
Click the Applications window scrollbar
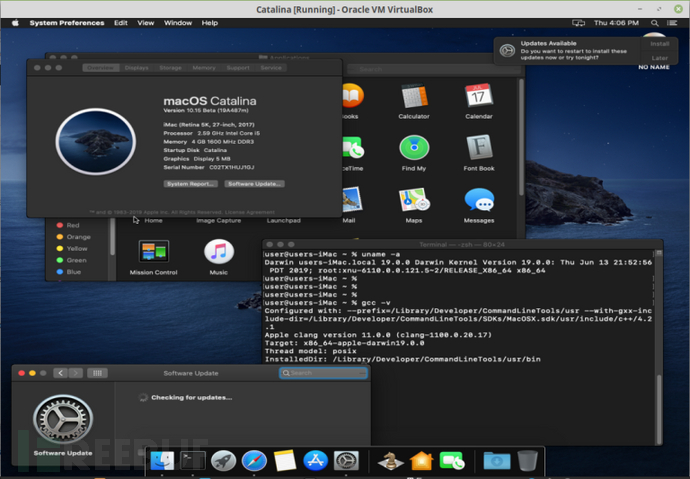(521, 137)
